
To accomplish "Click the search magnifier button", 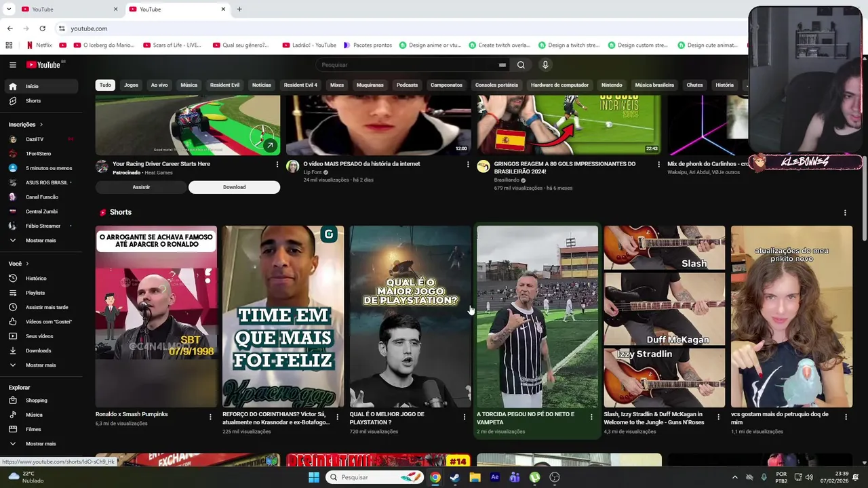I will click(521, 65).
